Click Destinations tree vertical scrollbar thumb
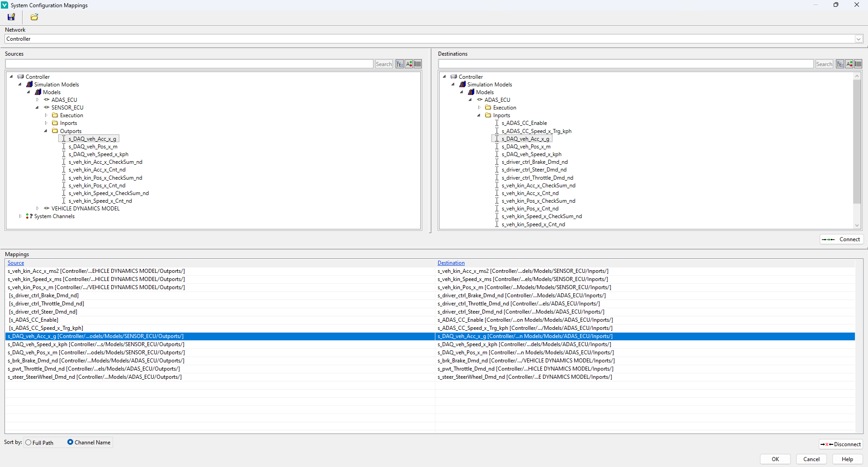This screenshot has width=868, height=467. tap(857, 142)
